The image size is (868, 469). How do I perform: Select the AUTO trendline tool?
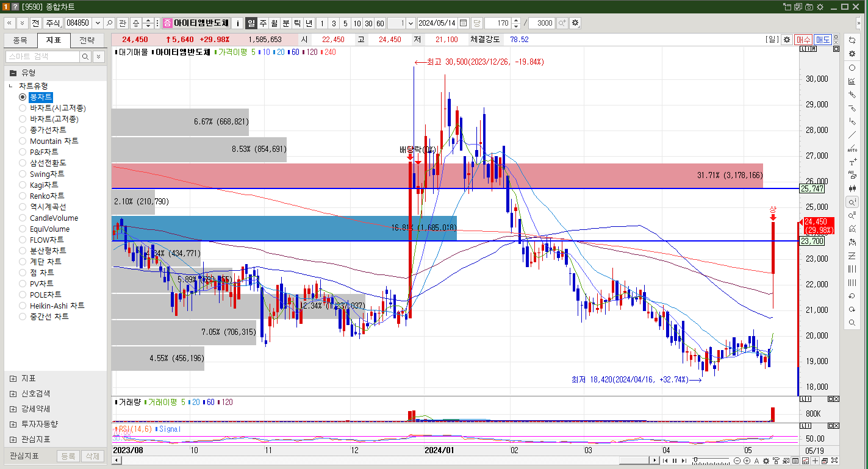click(852, 148)
